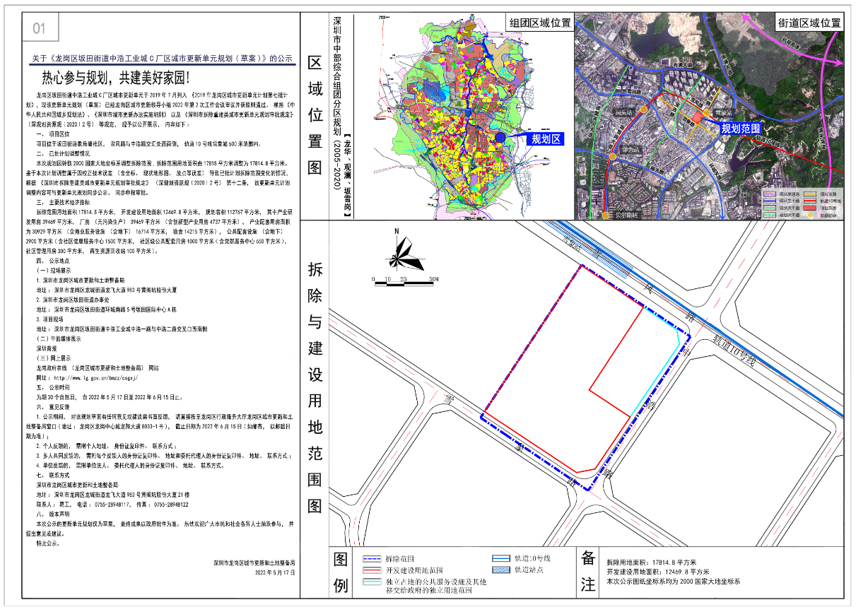Click the 岗头站 metro station dot
The width and height of the screenshot is (868, 607).
pos(644,111)
